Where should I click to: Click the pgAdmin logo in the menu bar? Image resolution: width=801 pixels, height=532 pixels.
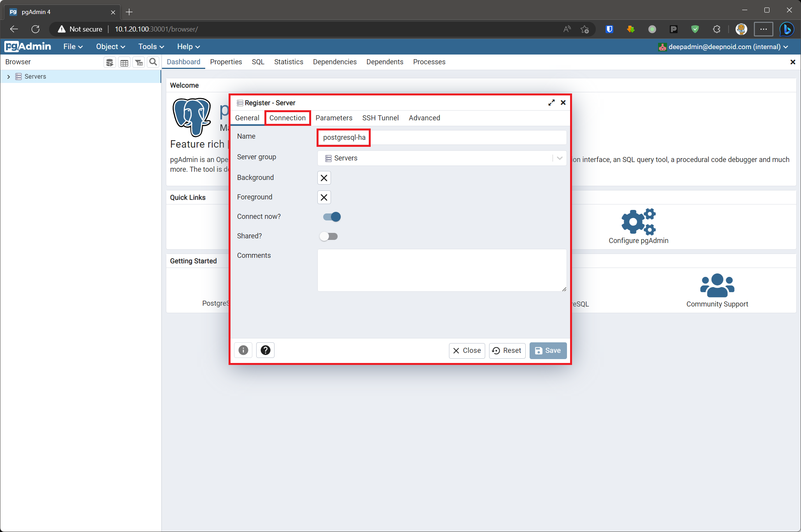tap(28, 46)
